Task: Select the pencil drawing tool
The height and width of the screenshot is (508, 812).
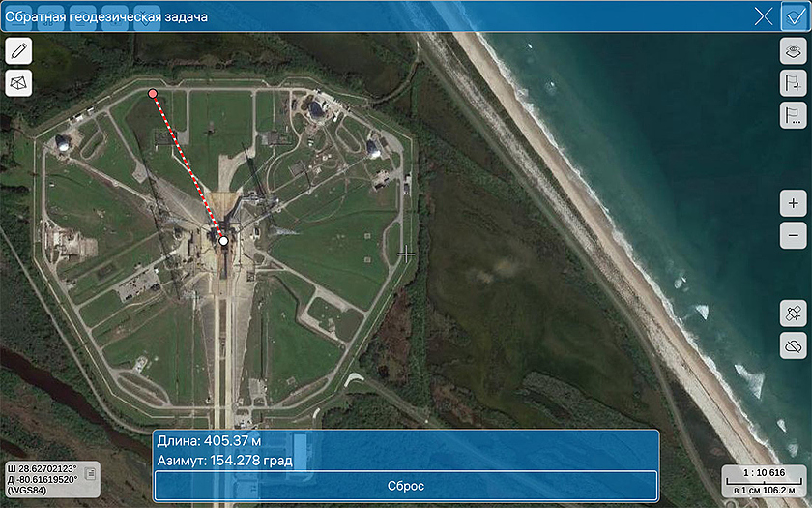Action: click(x=18, y=51)
